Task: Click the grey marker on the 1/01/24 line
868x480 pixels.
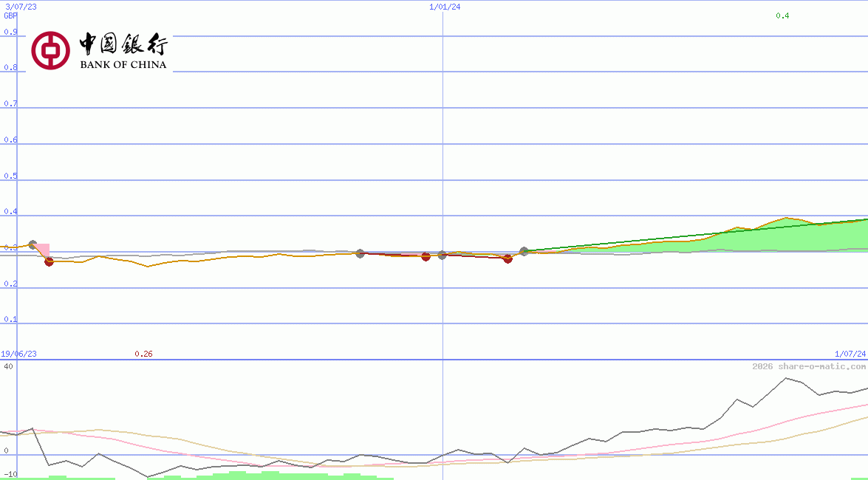Action: click(442, 256)
